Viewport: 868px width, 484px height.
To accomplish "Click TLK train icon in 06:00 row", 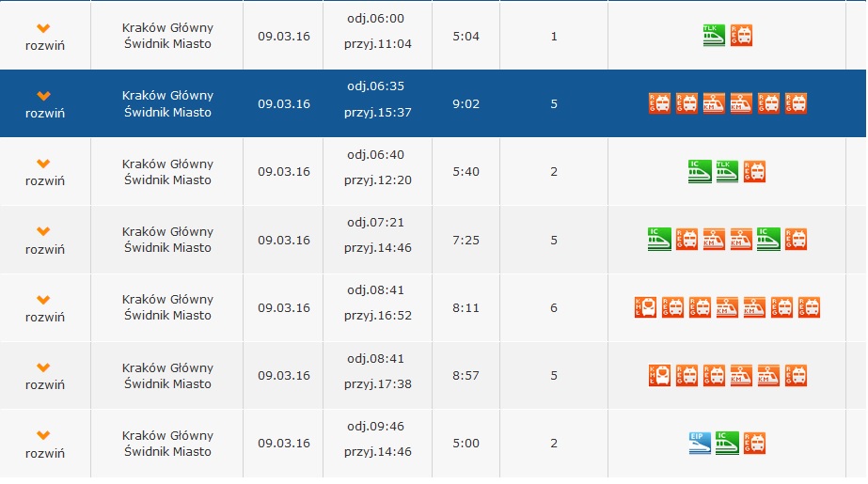I will [x=714, y=36].
